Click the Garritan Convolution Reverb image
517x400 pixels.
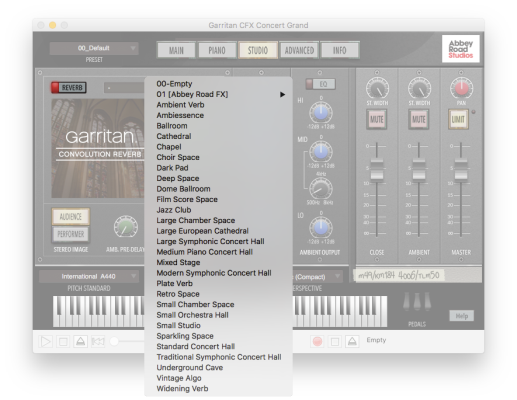[x=98, y=148]
